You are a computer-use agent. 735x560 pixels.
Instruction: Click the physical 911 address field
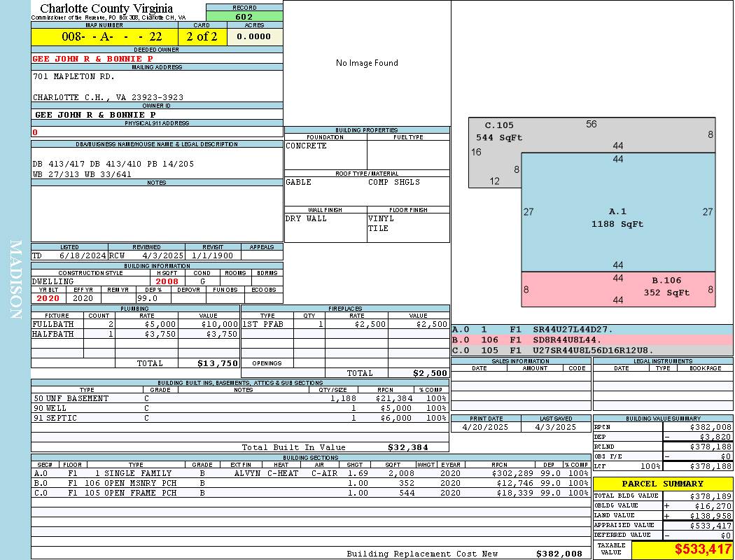click(157, 132)
